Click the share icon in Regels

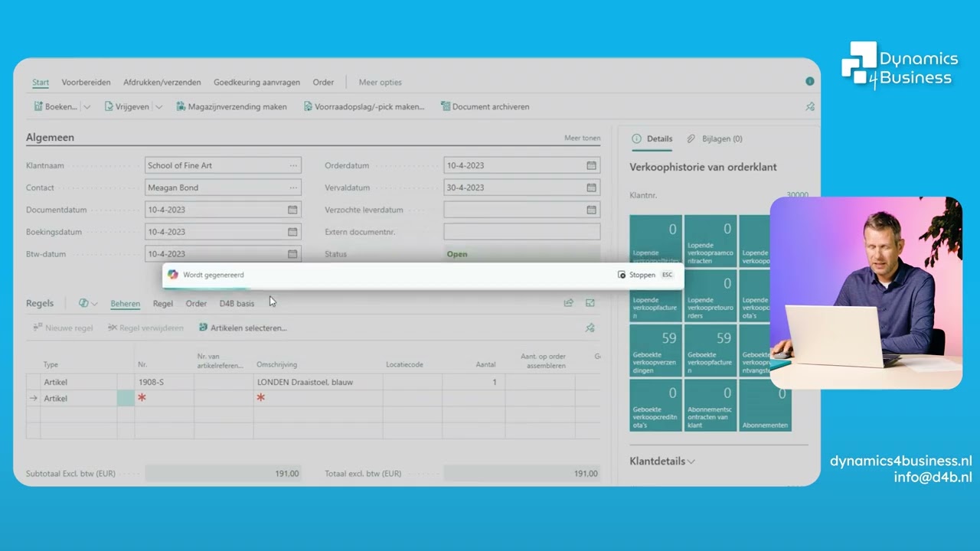(x=569, y=303)
